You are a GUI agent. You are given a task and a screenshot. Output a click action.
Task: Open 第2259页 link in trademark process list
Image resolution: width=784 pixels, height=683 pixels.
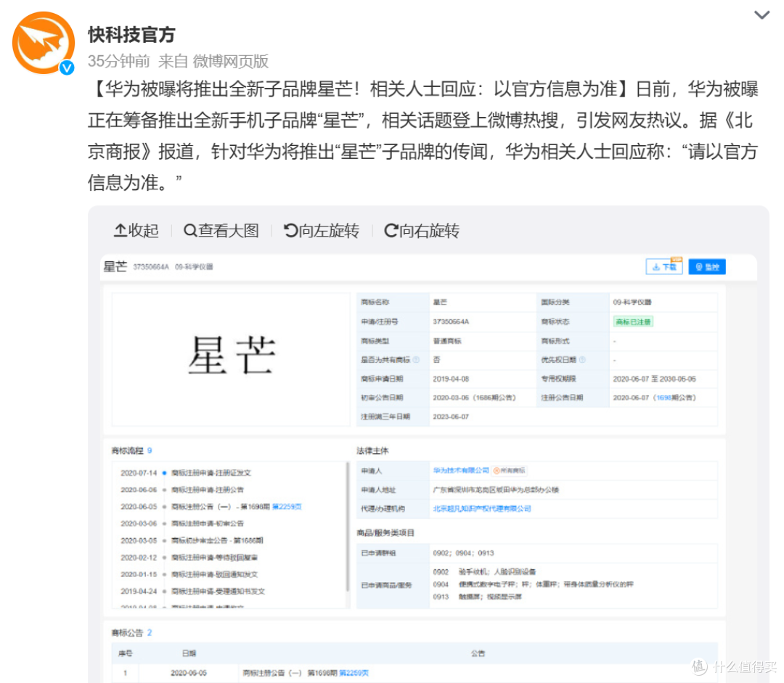pyautogui.click(x=287, y=507)
